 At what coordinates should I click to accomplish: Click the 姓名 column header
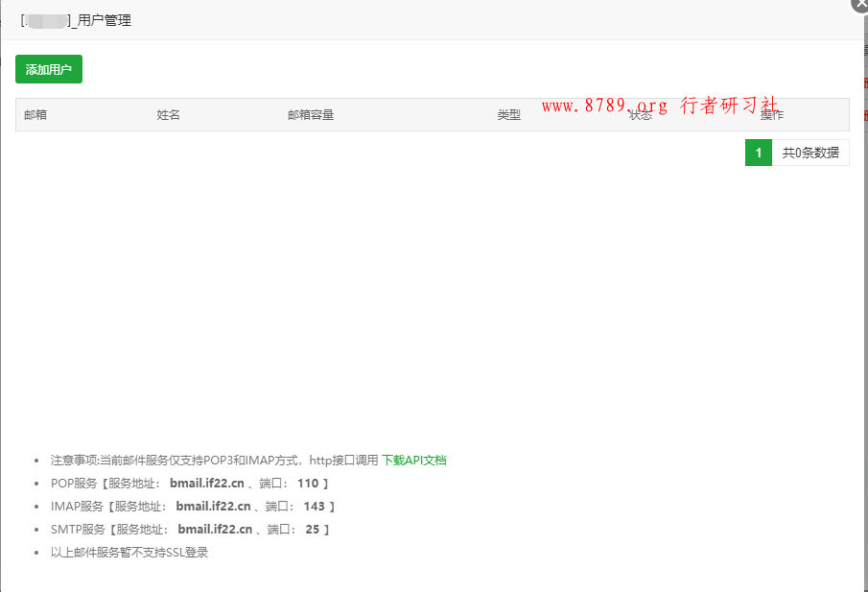pyautogui.click(x=168, y=114)
